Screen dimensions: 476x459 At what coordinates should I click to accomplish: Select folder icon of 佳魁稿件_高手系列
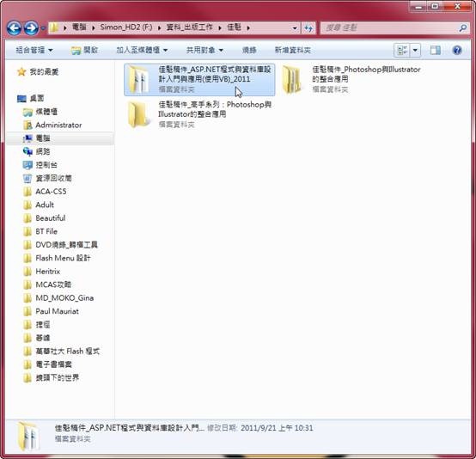tap(138, 115)
